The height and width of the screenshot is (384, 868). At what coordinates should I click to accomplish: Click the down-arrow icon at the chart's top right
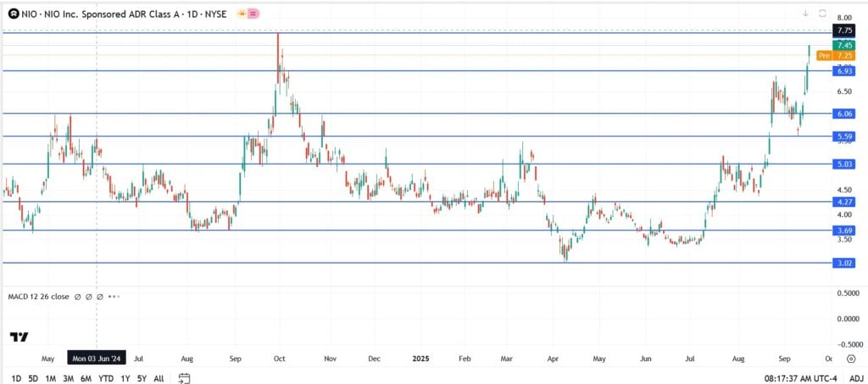[805, 14]
